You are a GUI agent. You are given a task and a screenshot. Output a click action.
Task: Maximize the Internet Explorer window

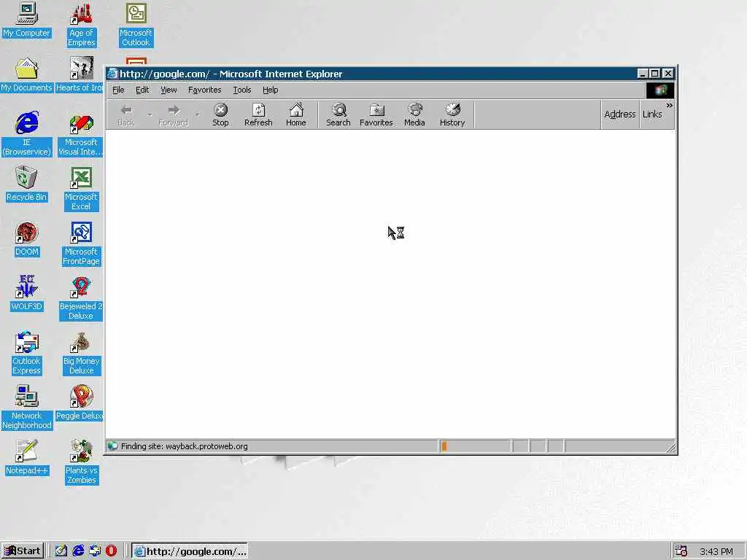pos(654,74)
